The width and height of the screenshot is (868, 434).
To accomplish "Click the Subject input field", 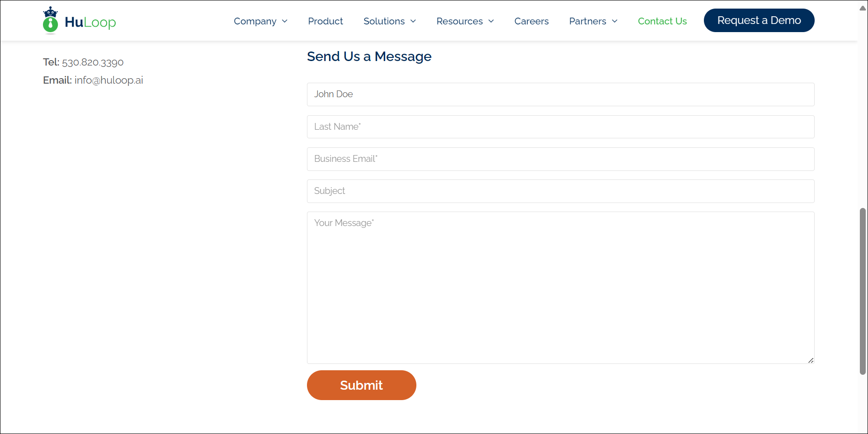I will tap(560, 191).
